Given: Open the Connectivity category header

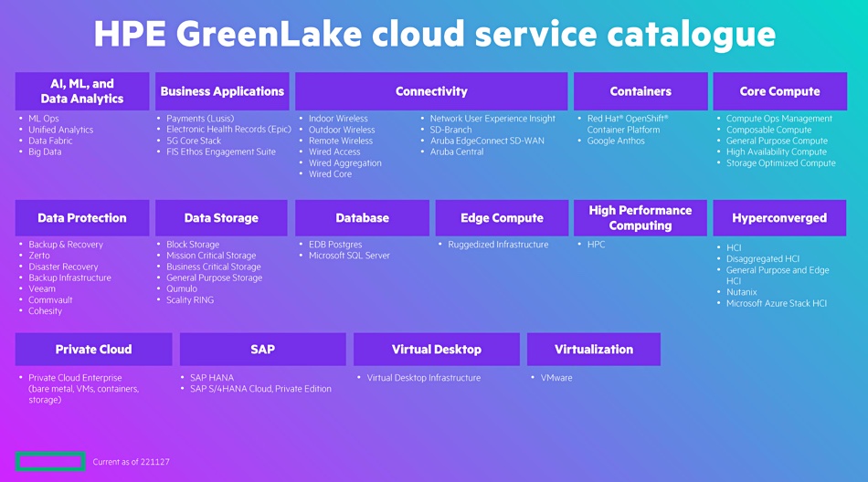Looking at the screenshot, I should 431,91.
